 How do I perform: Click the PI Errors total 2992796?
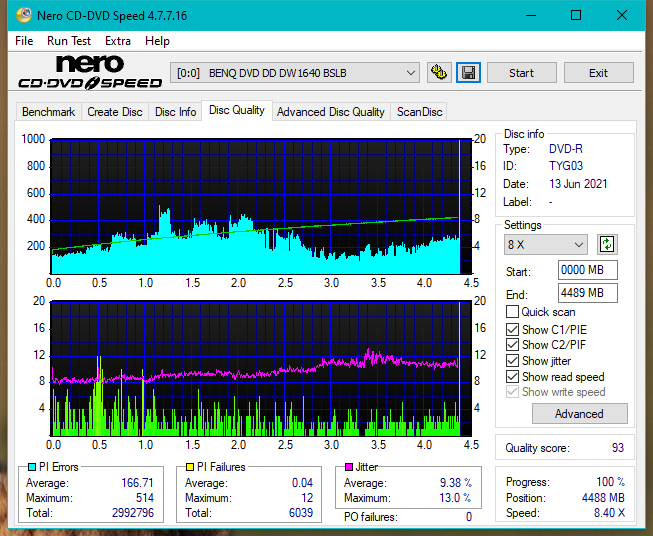point(133,513)
